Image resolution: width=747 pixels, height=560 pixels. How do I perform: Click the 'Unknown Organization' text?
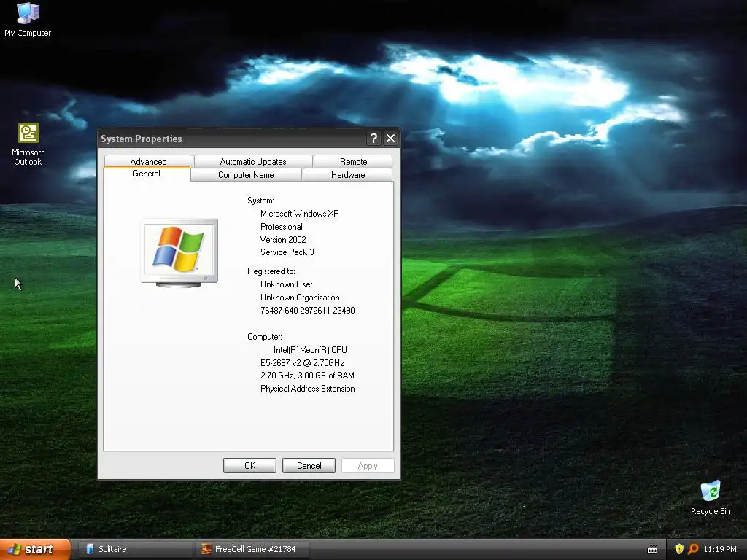[300, 297]
